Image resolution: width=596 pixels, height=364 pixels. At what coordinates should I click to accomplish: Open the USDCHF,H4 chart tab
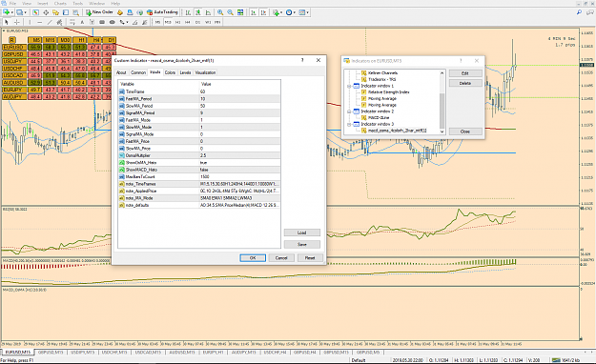276,353
